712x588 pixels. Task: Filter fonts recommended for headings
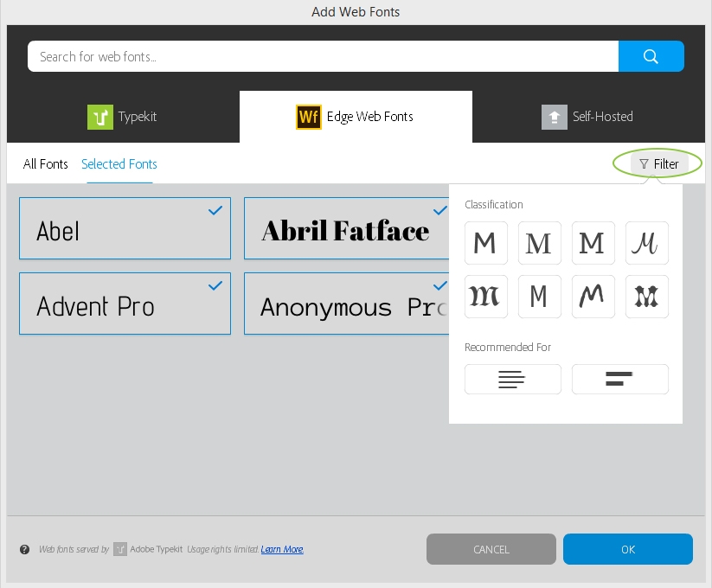coord(619,379)
